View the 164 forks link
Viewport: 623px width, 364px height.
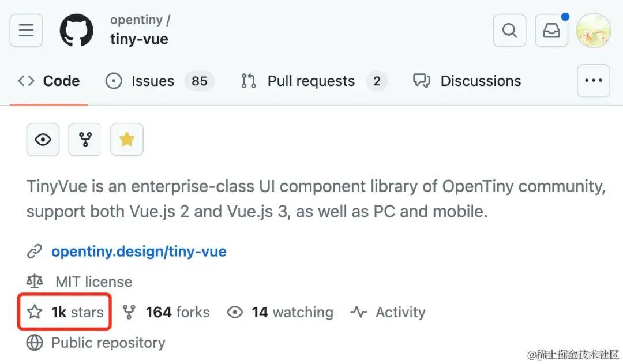[x=166, y=312]
